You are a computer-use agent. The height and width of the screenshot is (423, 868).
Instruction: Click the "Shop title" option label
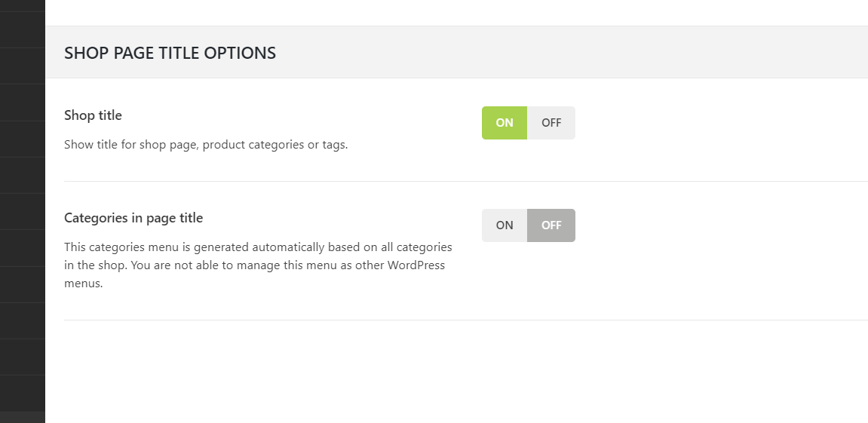pyautogui.click(x=93, y=115)
